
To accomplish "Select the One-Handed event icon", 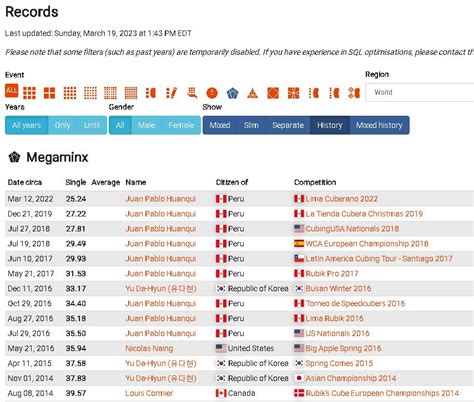I will (192, 93).
